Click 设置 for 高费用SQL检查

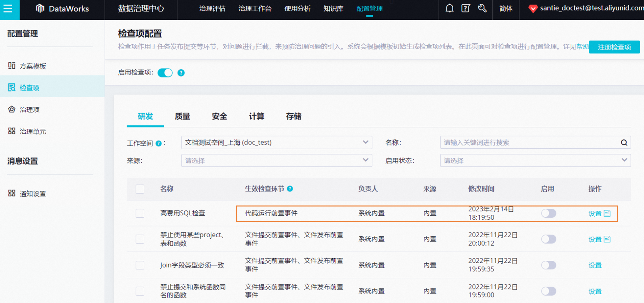pyautogui.click(x=595, y=214)
